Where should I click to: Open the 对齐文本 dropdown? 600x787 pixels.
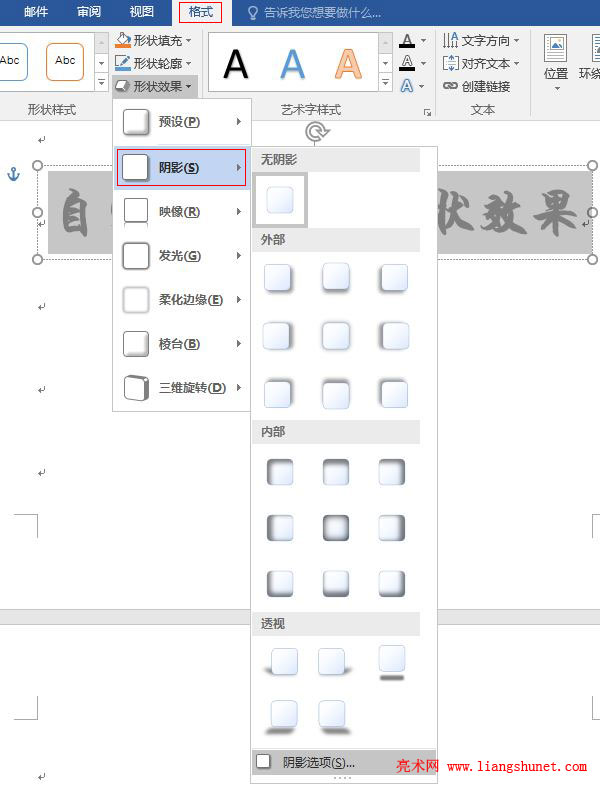point(481,63)
